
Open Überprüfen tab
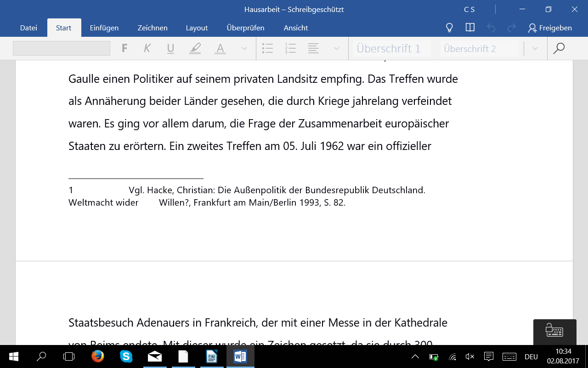tap(246, 28)
